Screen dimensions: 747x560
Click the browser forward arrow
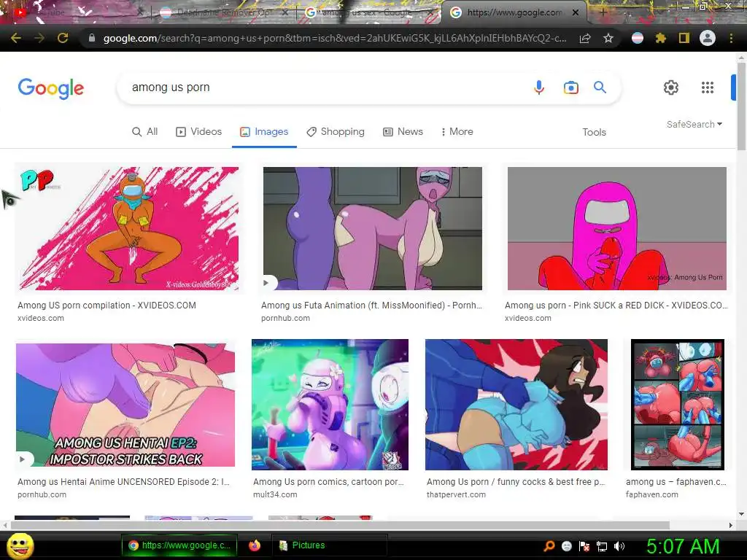click(39, 38)
